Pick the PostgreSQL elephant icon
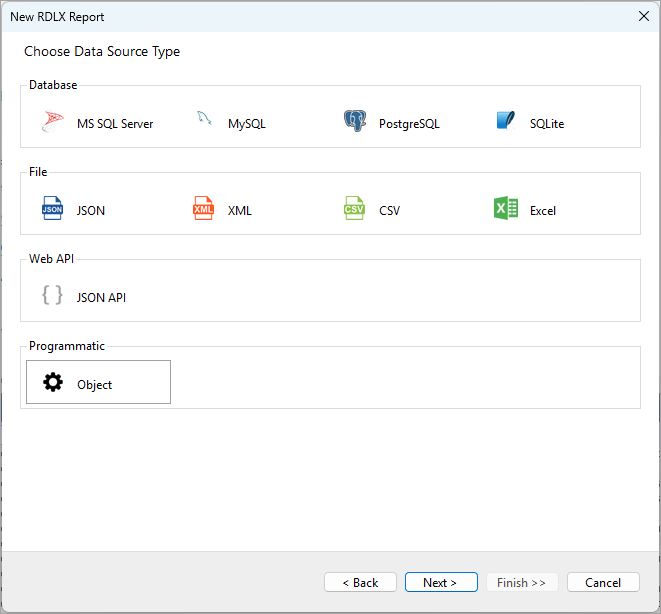The height and width of the screenshot is (614, 661). (x=355, y=121)
